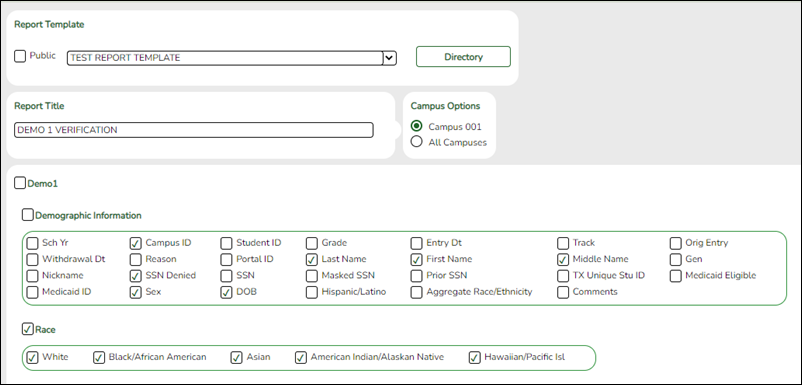The height and width of the screenshot is (385, 802).
Task: Check the Masked SSN checkbox
Action: [x=311, y=276]
